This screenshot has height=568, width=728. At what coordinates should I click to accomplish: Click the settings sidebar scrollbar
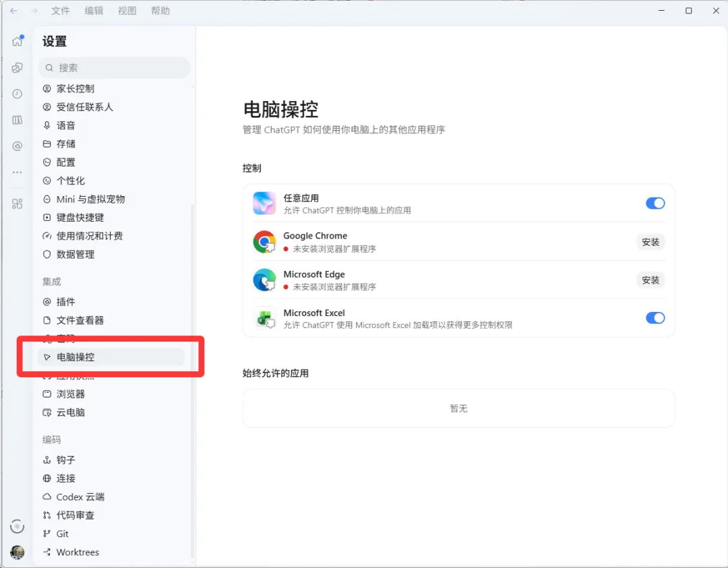pyautogui.click(x=192, y=381)
